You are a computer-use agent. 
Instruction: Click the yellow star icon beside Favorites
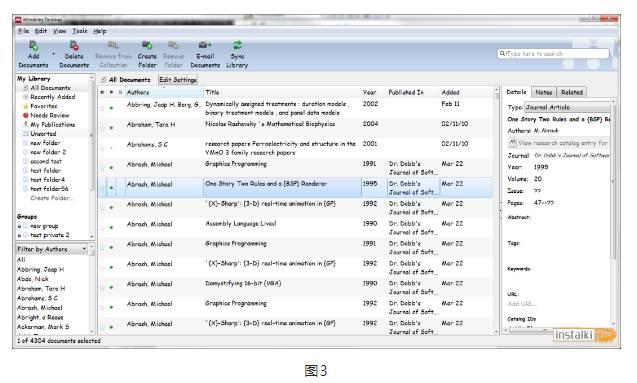[x=26, y=106]
